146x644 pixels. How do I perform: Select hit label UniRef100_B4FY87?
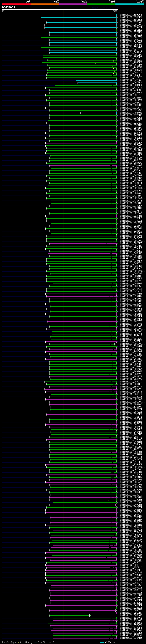click(x=131, y=42)
